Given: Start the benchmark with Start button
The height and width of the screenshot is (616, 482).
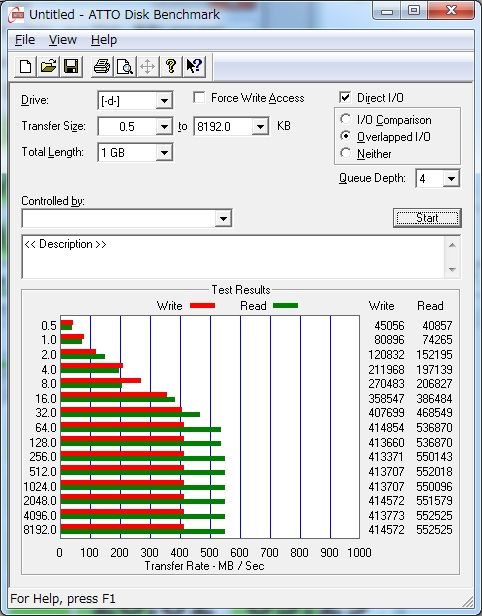Looking at the screenshot, I should tap(427, 218).
